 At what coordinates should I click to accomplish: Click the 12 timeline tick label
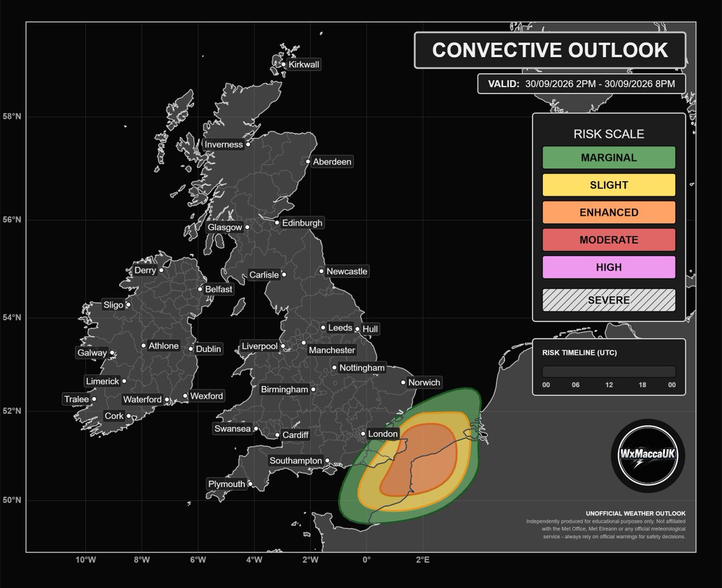[x=609, y=385]
